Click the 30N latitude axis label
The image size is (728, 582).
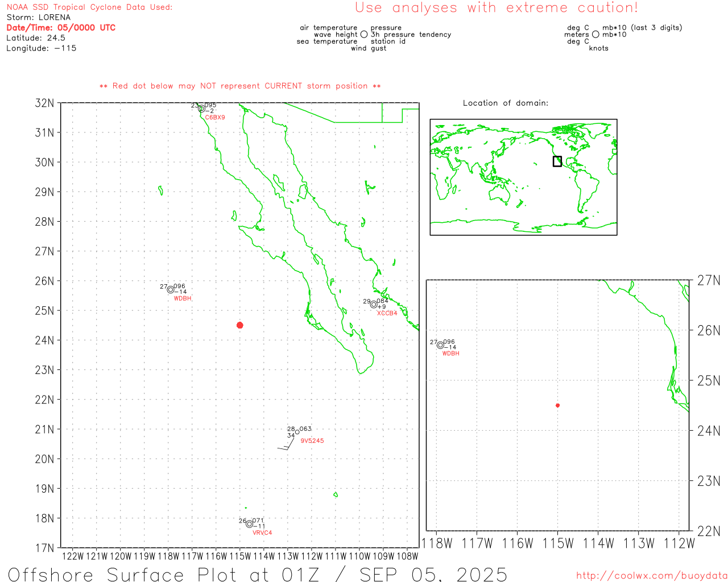pos(45,162)
